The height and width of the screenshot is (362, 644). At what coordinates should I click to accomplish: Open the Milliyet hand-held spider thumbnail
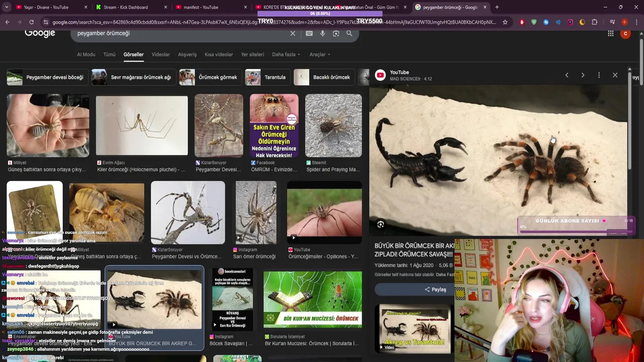(48, 126)
